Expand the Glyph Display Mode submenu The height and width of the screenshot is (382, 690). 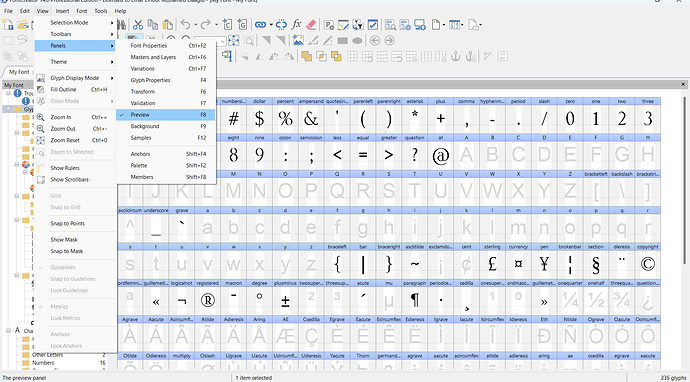pyautogui.click(x=75, y=78)
